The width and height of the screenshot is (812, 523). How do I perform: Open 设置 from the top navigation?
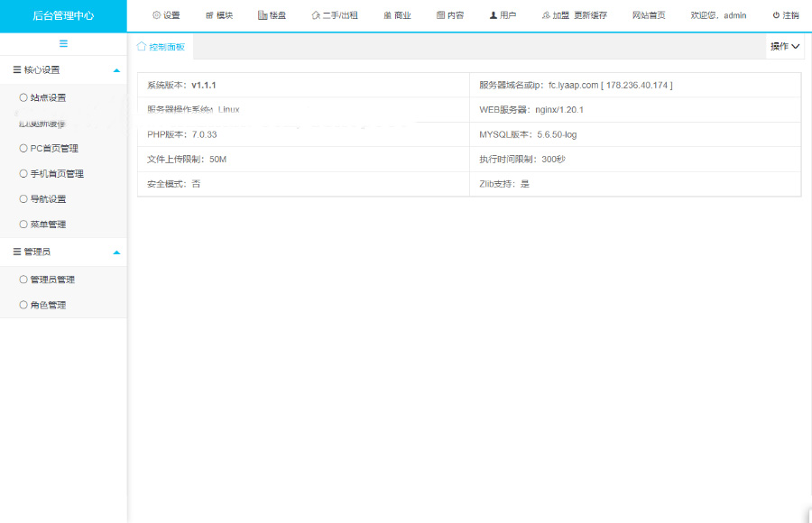(x=166, y=15)
